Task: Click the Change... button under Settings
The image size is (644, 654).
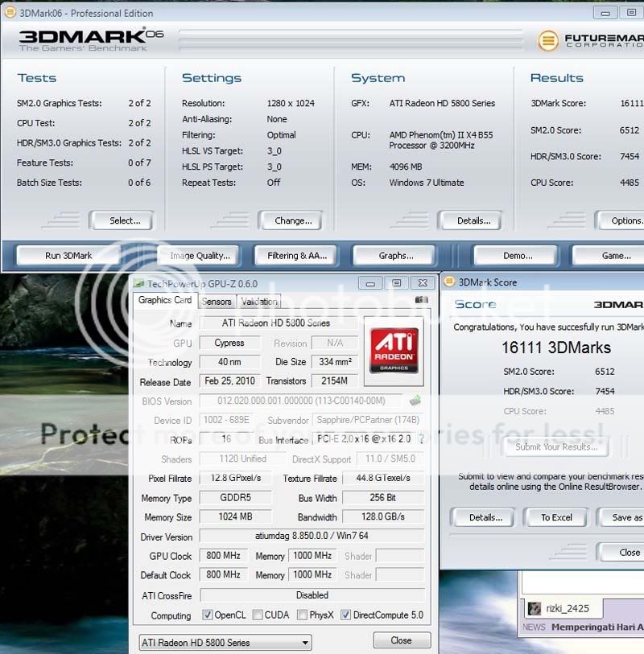Action: click(290, 220)
